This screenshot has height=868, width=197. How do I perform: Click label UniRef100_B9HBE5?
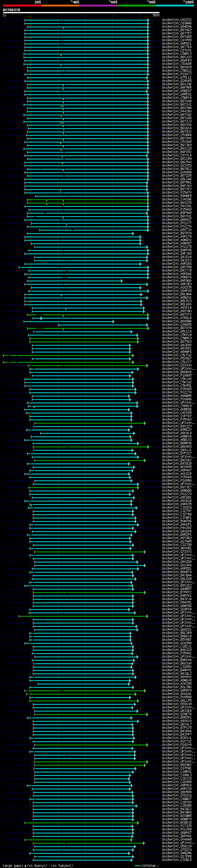click(x=177, y=196)
